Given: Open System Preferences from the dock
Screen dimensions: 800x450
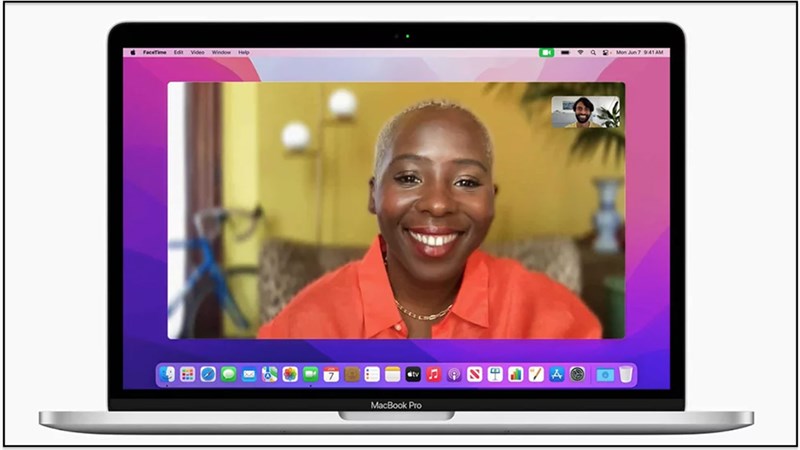Looking at the screenshot, I should [577, 374].
